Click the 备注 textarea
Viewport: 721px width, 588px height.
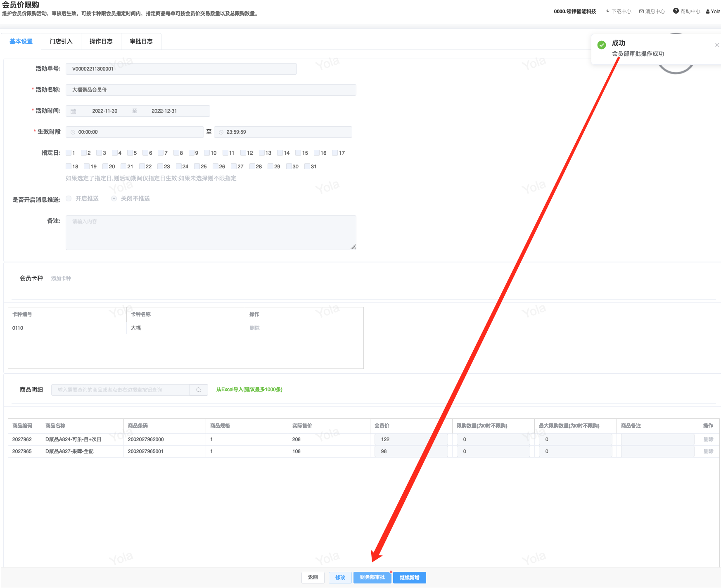tap(211, 233)
